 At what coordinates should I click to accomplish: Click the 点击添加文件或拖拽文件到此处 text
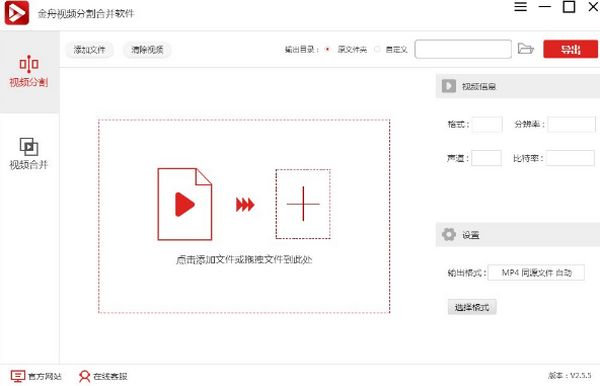(244, 260)
